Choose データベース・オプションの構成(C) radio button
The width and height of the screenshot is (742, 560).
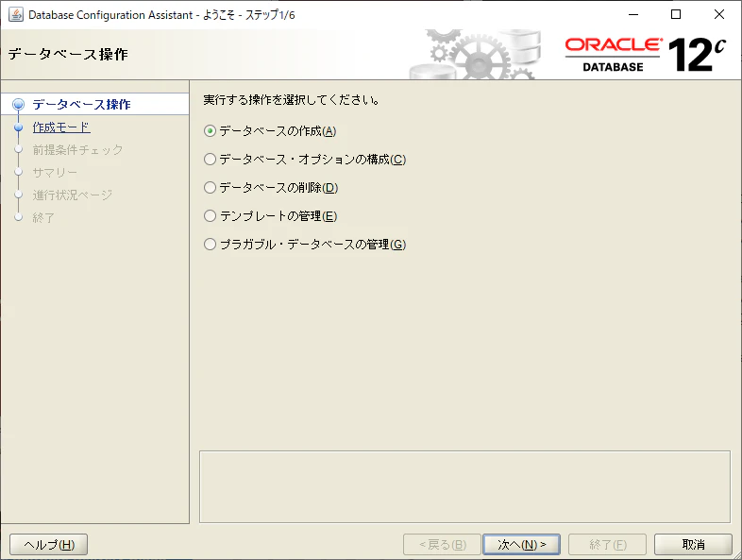click(305, 160)
